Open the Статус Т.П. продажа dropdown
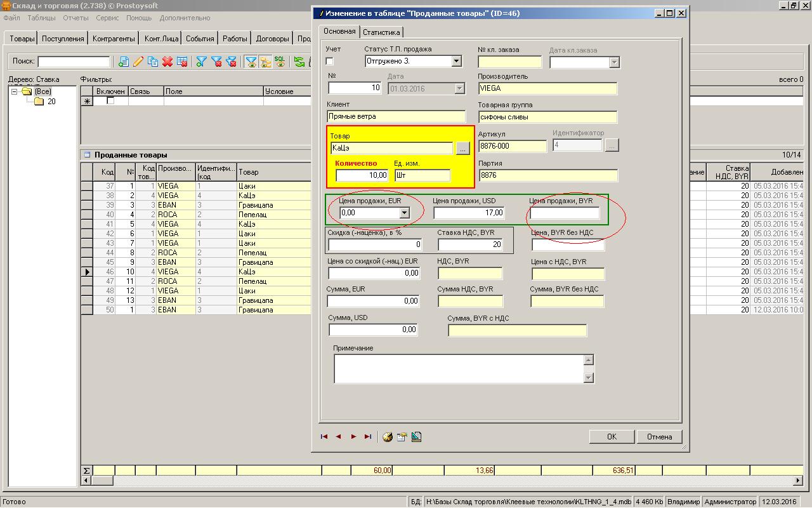This screenshot has height=508, width=812. [456, 62]
